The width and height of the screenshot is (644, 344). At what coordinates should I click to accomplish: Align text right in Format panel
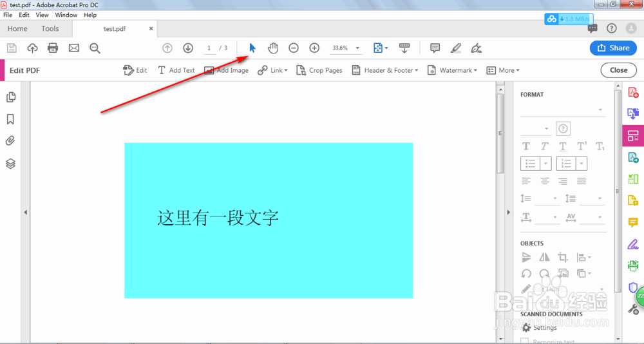(563, 181)
